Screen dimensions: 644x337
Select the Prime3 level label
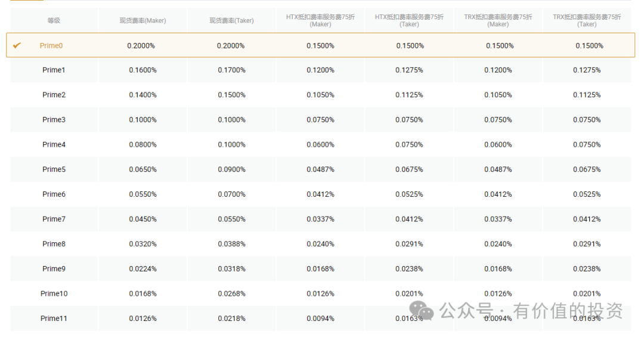pos(54,120)
